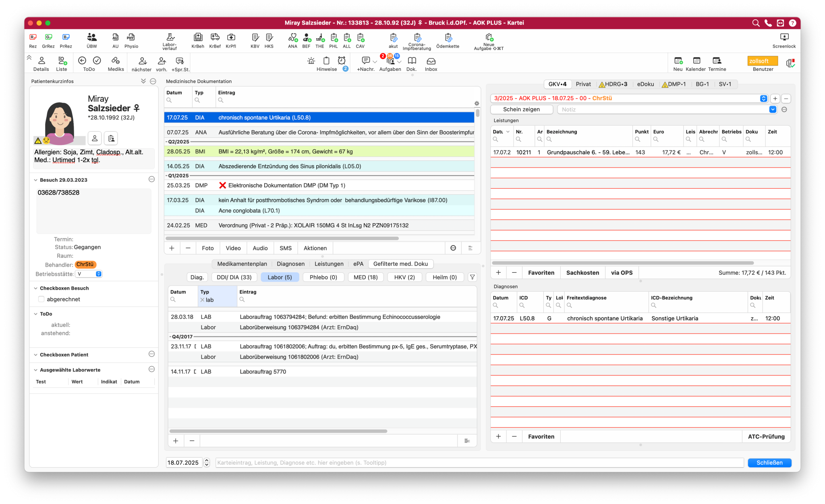Switch to the Privat tab
This screenshot has height=504, width=825.
(x=583, y=84)
